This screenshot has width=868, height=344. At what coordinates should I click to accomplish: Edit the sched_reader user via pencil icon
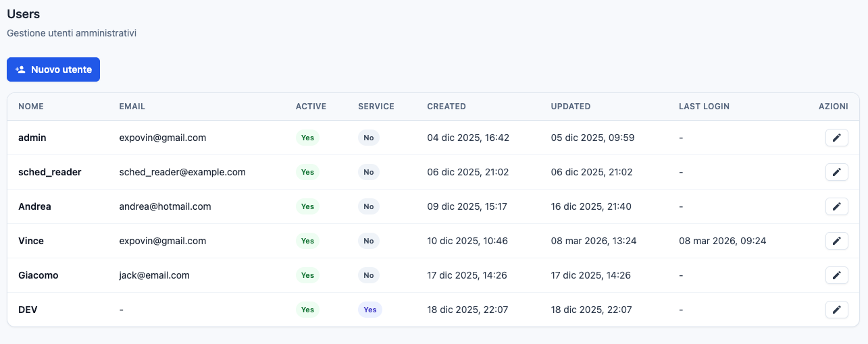(x=836, y=172)
